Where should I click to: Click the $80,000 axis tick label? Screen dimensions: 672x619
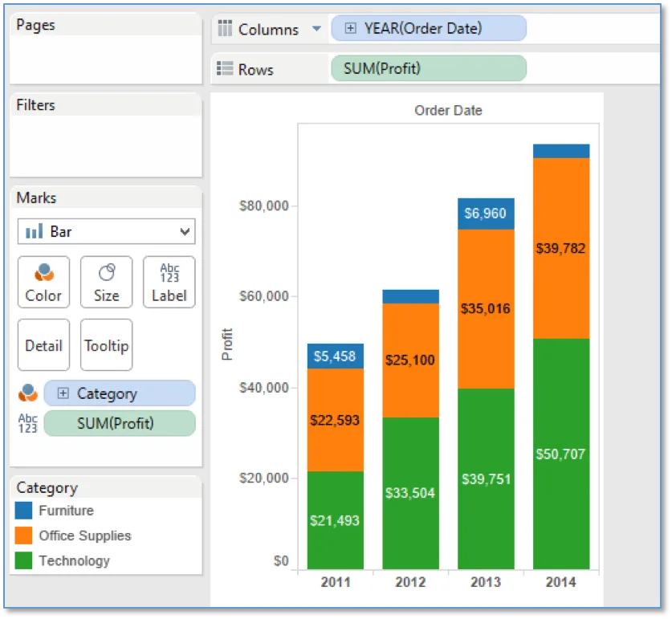coord(263,206)
